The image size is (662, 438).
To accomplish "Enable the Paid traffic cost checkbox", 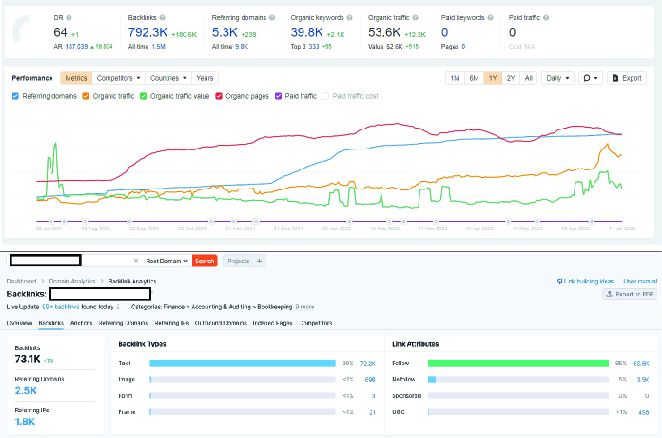I will point(326,96).
